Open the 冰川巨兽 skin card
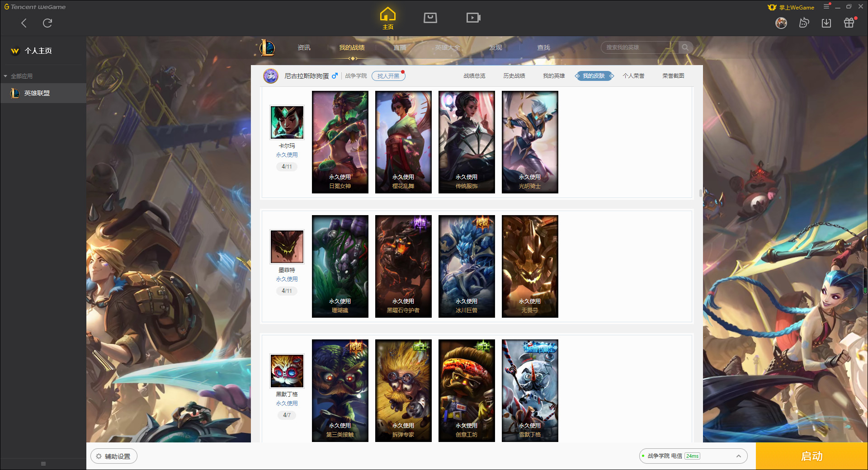Image resolution: width=868 pixels, height=470 pixels. tap(467, 266)
